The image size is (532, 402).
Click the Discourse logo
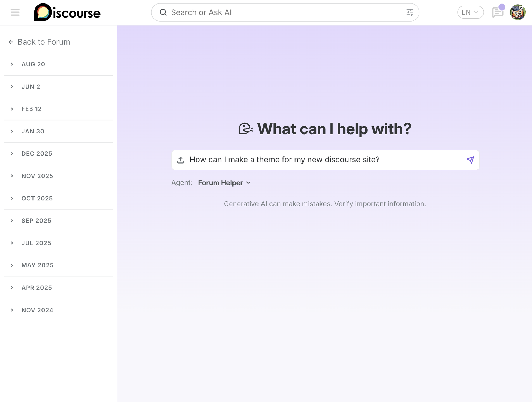coord(67,12)
